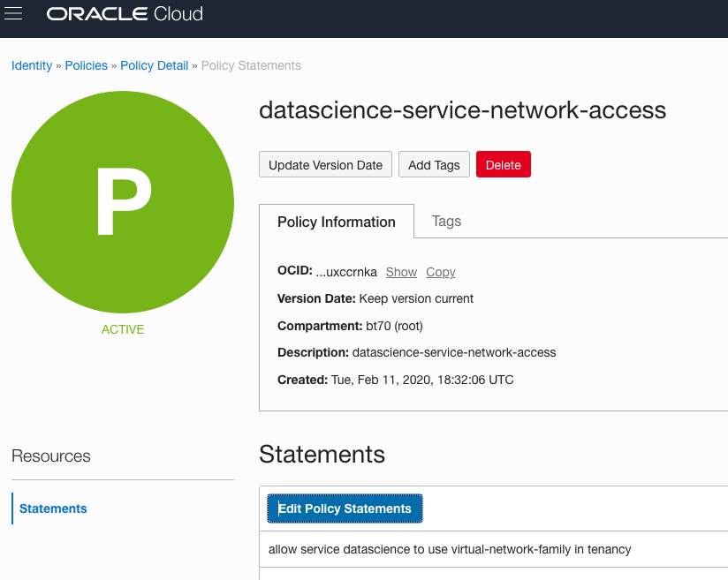Click the truncated OCID value text
Image resolution: width=728 pixels, height=580 pixels.
[346, 272]
